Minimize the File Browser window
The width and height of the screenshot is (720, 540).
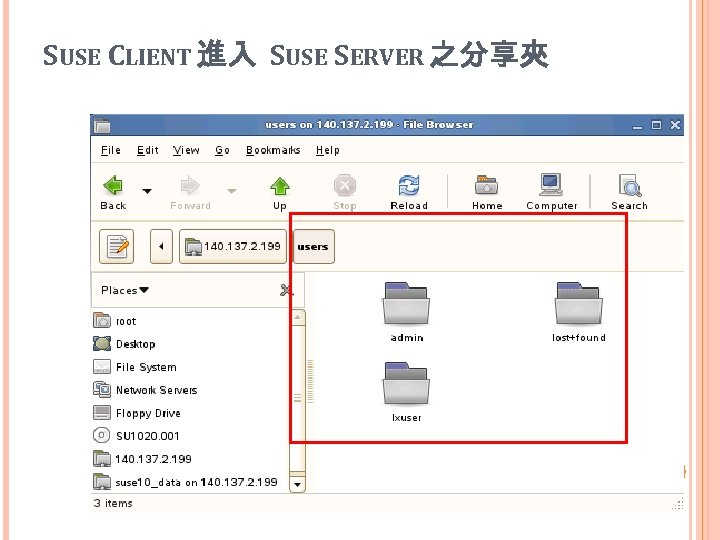tap(637, 125)
